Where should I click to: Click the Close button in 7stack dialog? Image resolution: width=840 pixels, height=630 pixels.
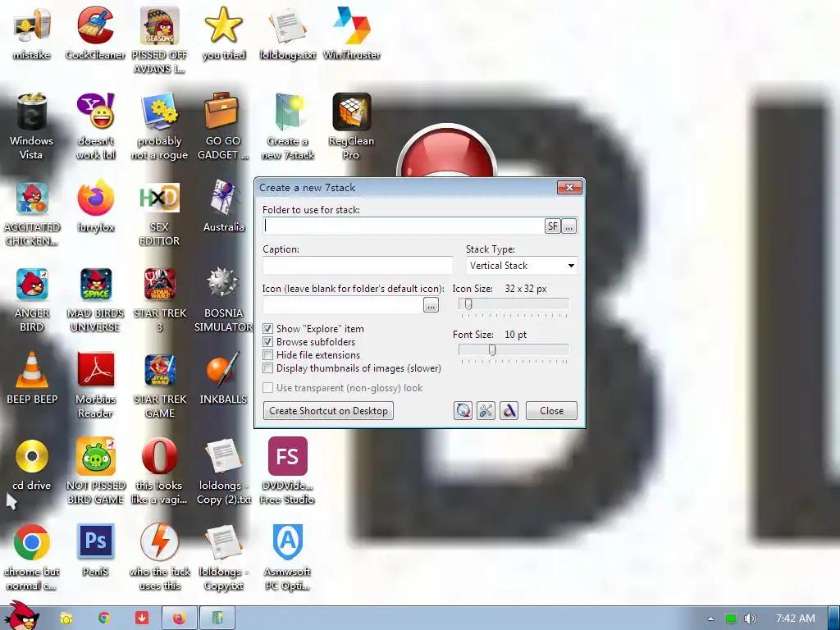click(551, 411)
